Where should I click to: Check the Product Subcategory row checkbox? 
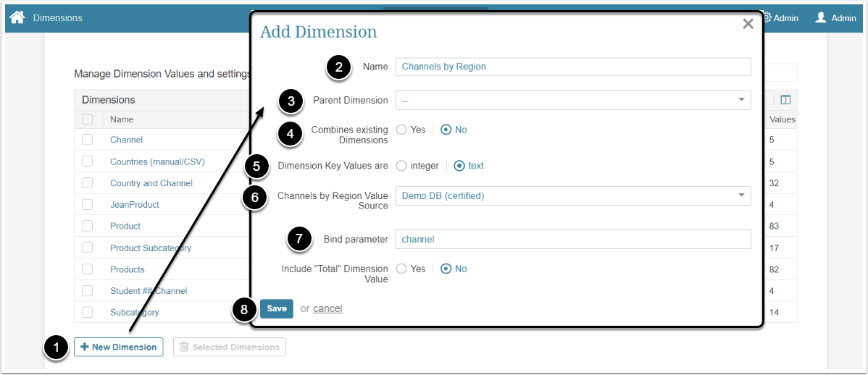(x=88, y=248)
